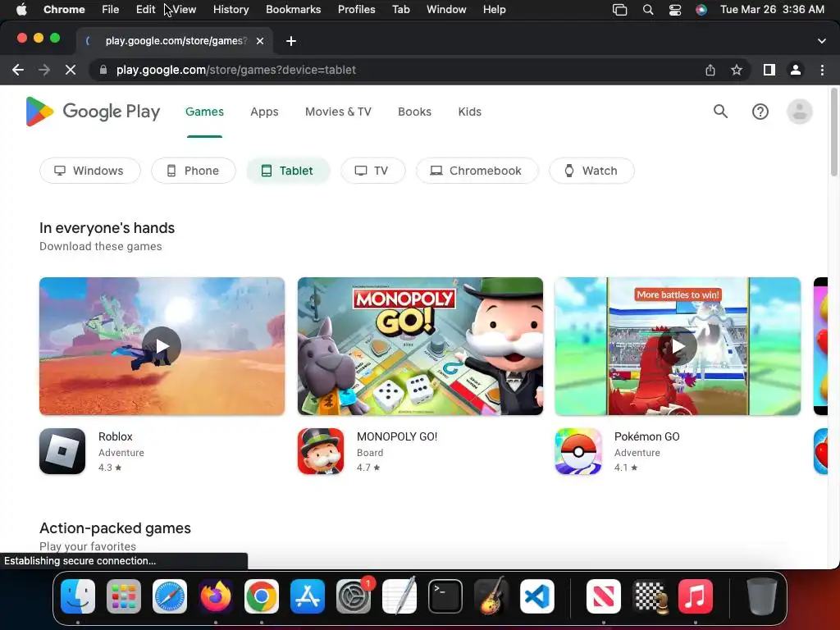Launch Finder from the Dock
Screen dimensions: 840x630
pyautogui.click(x=78, y=596)
